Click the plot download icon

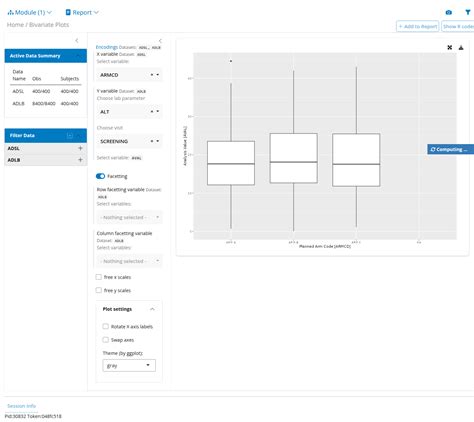(x=461, y=48)
